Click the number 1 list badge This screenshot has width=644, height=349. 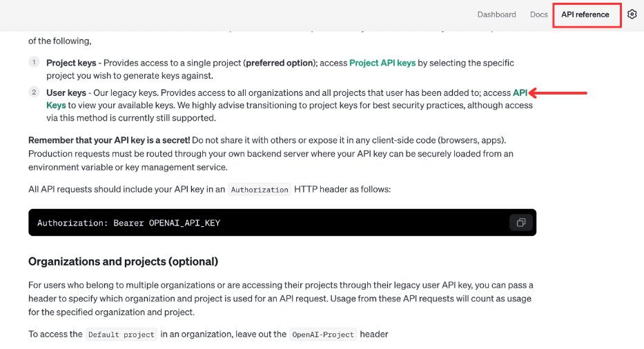[34, 63]
